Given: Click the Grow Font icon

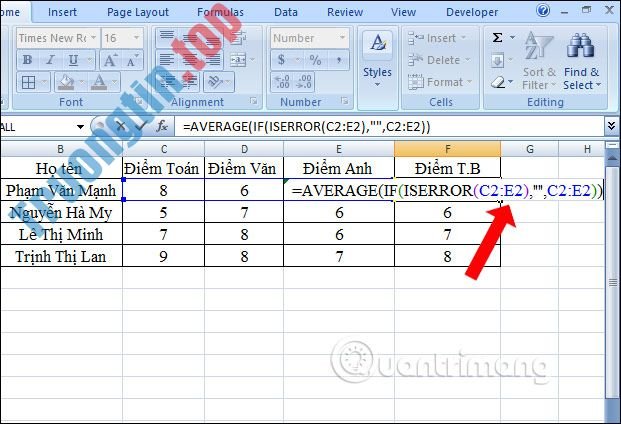Looking at the screenshot, I should coord(110,60).
